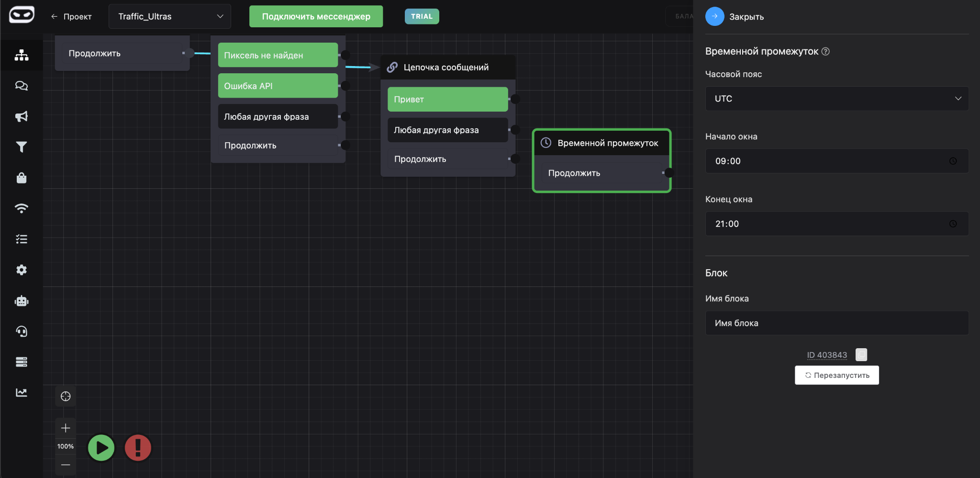Click the Временной промежуток block header on canvas
This screenshot has width=980, height=478.
pos(601,143)
